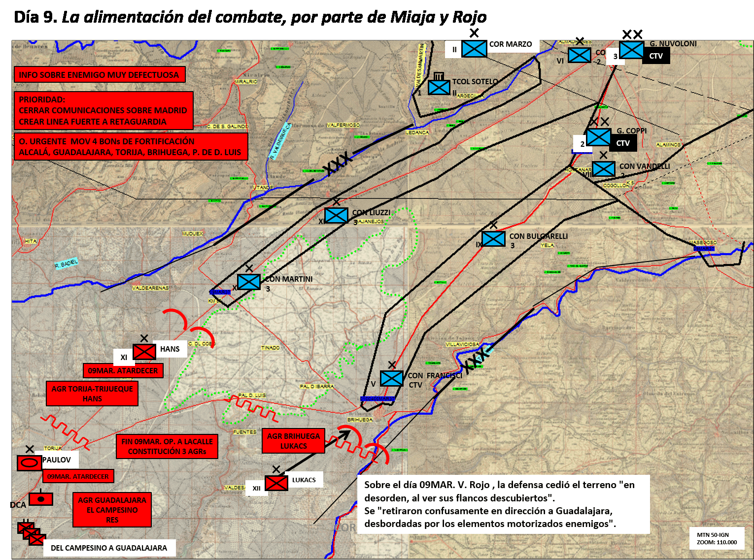Screen dimensions: 754x560
Task: Click the VALDEARENAS place name
Action: click(x=150, y=288)
